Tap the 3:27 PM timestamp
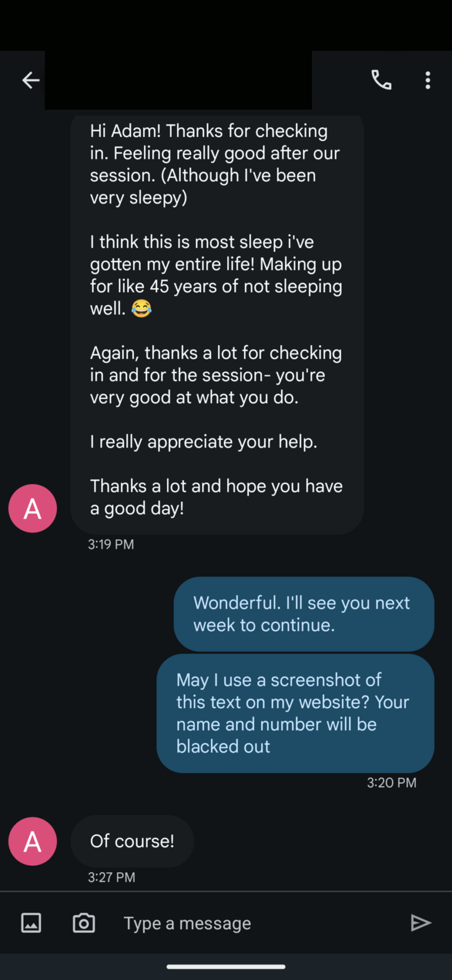This screenshot has width=452, height=980. click(x=111, y=877)
